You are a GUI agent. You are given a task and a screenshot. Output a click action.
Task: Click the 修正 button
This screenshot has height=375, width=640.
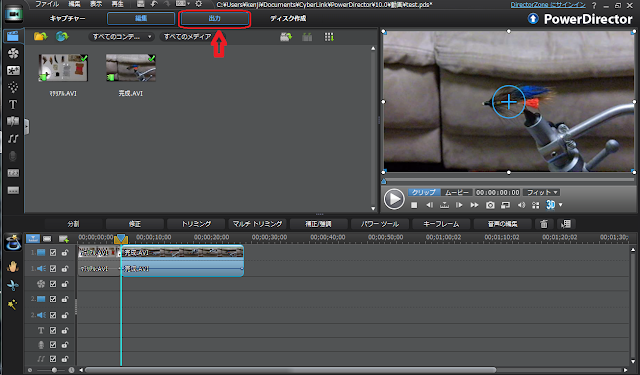pyautogui.click(x=135, y=224)
